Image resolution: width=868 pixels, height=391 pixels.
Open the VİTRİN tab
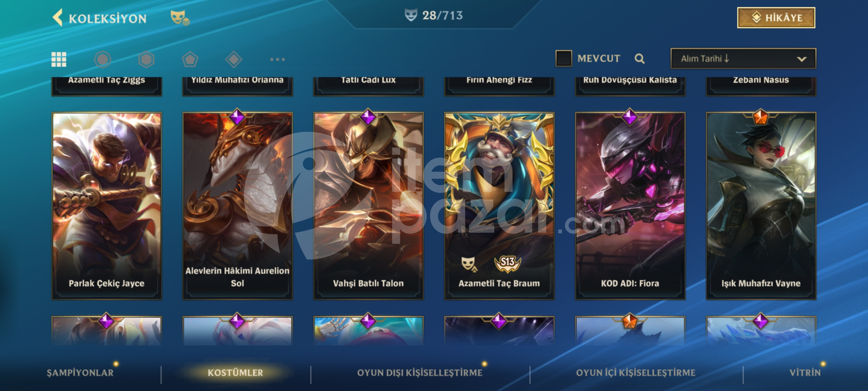[x=805, y=373]
